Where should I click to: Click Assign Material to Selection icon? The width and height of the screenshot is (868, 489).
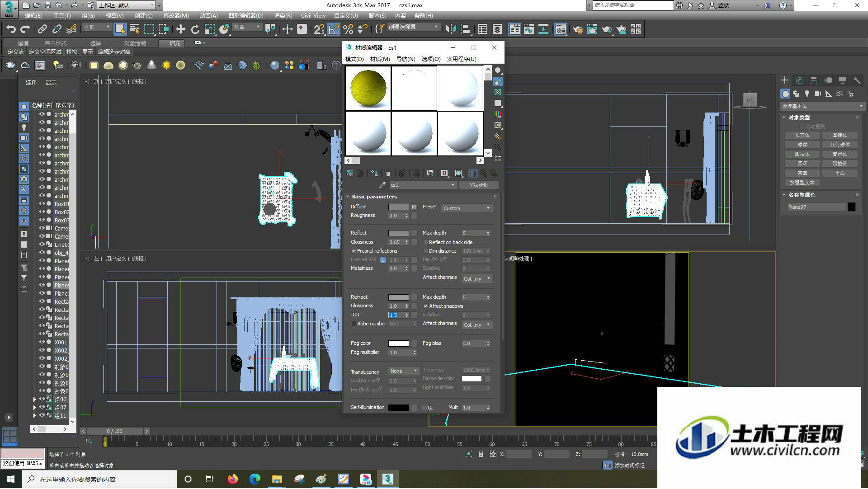[374, 173]
